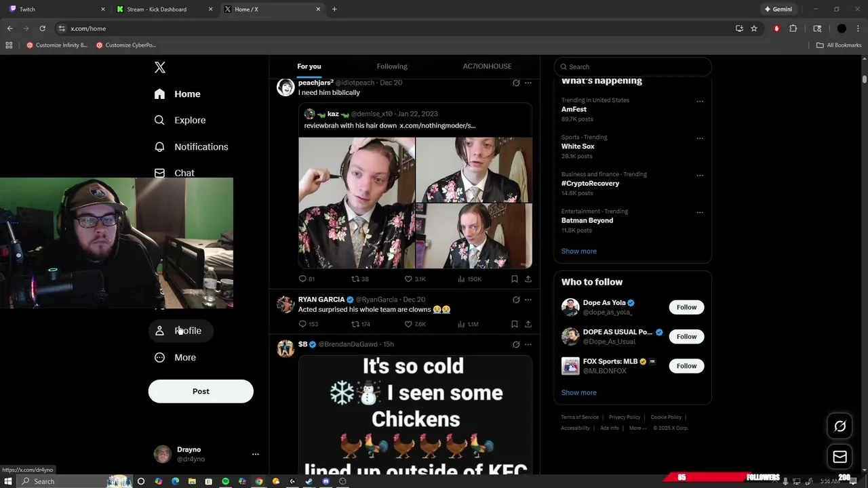Bookmark the RYAN GARCIA post
Screen dimensions: 868x488
coord(515,324)
